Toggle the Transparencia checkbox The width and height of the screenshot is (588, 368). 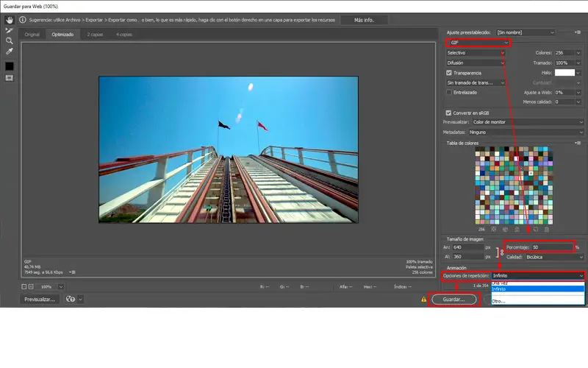[449, 73]
